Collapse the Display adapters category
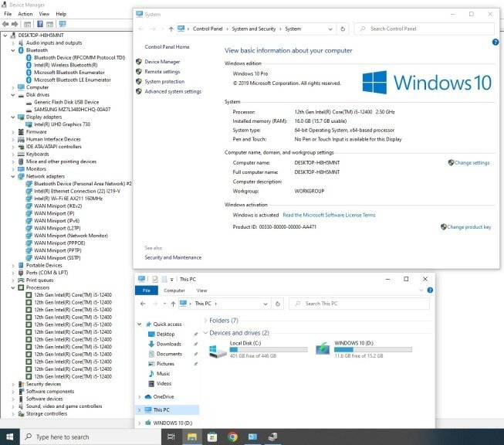This screenshot has width=504, height=445. pyautogui.click(x=13, y=117)
